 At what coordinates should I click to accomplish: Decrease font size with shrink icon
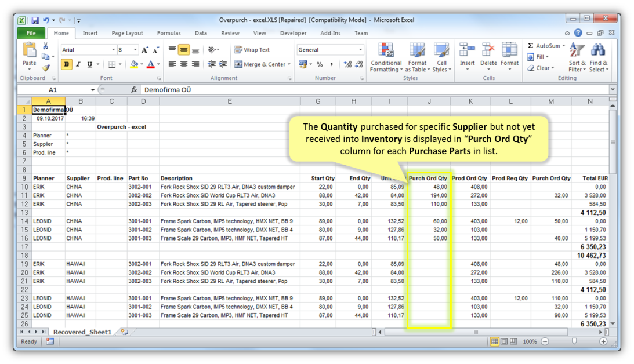(x=155, y=50)
